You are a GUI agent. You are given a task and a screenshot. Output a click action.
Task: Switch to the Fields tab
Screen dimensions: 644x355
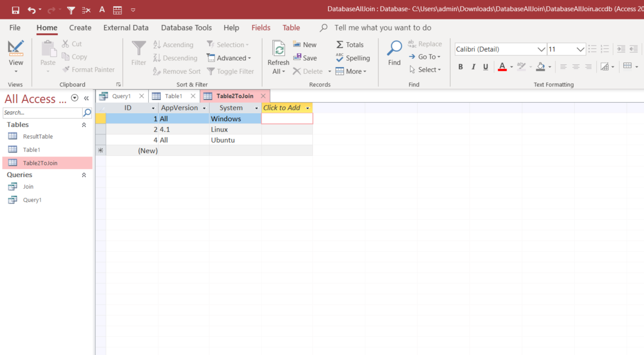point(261,28)
